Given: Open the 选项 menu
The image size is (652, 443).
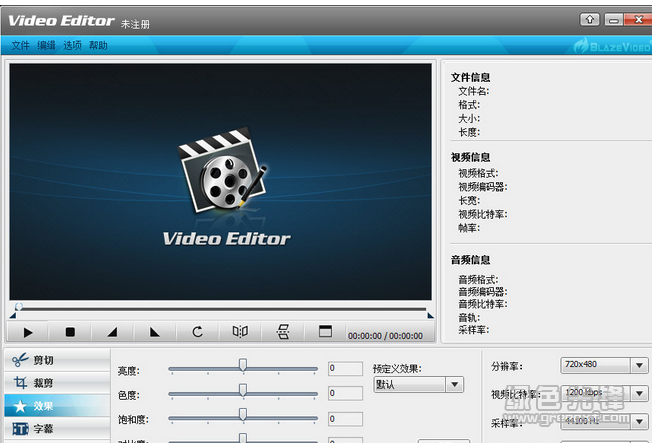Looking at the screenshot, I should click(x=72, y=45).
